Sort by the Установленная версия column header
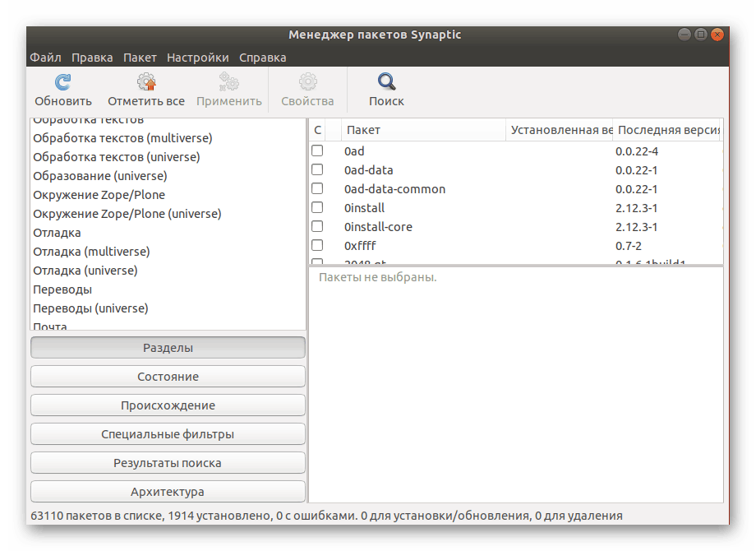Image resolution: width=756 pixels, height=551 pixels. (x=560, y=130)
